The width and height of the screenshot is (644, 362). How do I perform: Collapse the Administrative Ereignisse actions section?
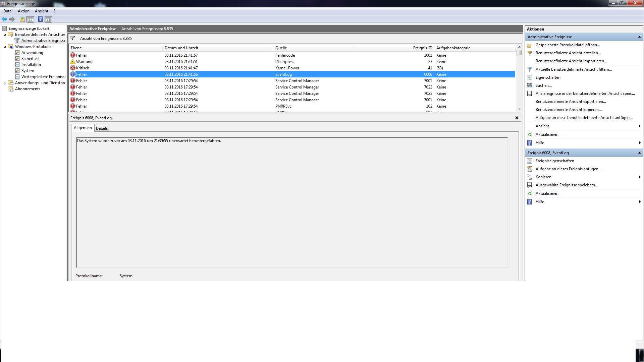tap(639, 37)
